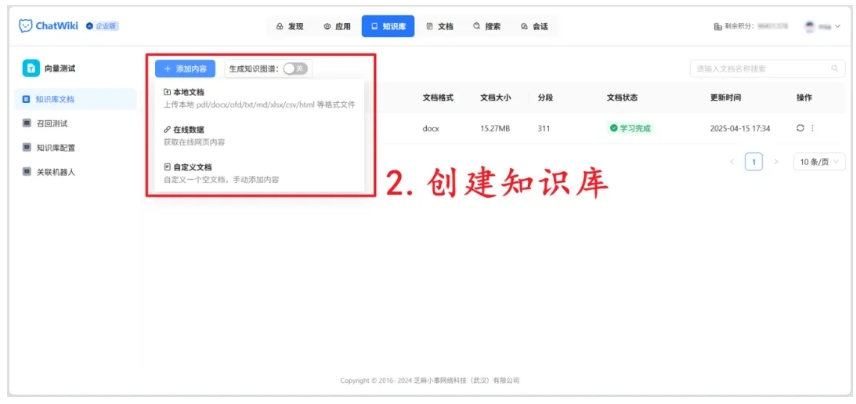Image resolution: width=856 pixels, height=404 pixels.
Task: Choose 在线数据 option
Action: pos(259,136)
